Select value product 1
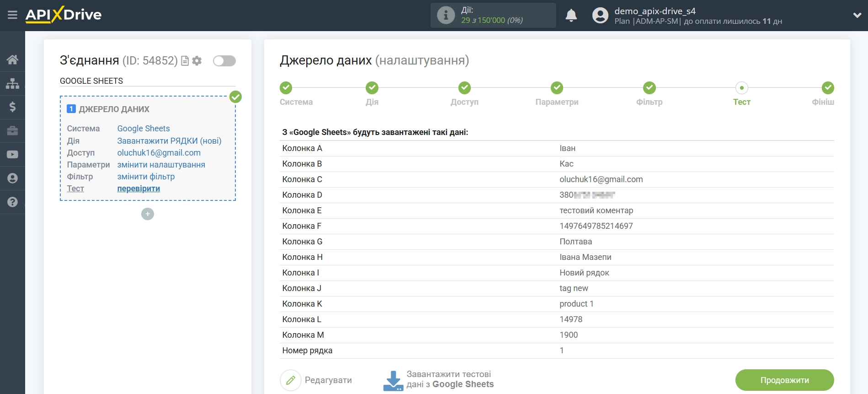 click(576, 304)
